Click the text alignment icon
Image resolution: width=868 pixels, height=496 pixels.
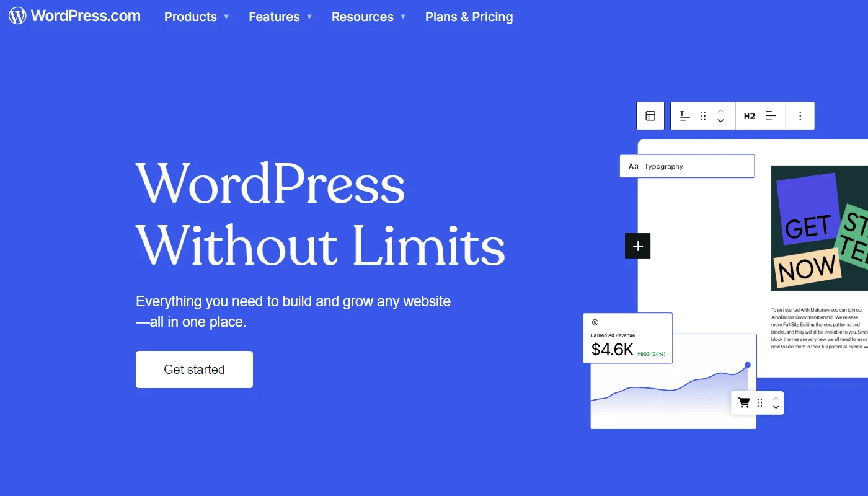coord(771,116)
